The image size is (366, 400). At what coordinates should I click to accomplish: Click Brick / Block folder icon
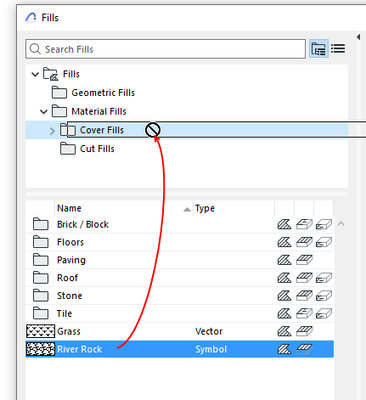(41, 224)
